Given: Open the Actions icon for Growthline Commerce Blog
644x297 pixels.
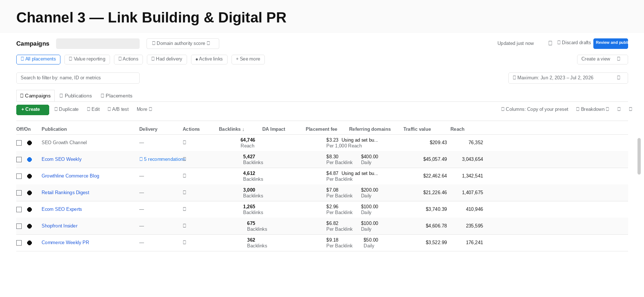Looking at the screenshot, I should 185,176.
